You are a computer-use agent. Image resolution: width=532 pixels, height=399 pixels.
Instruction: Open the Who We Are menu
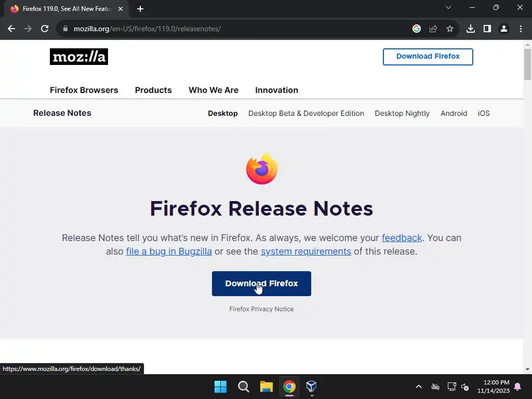click(x=214, y=90)
